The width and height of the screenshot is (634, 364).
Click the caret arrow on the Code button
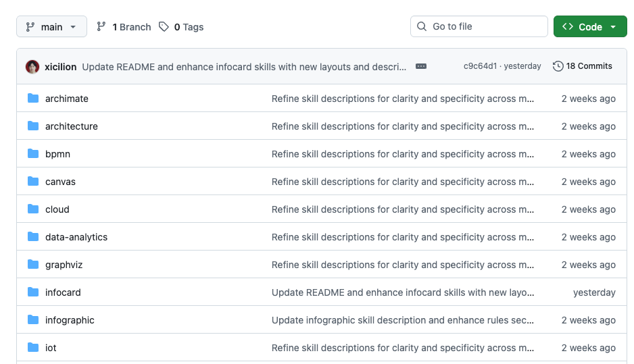tap(613, 27)
